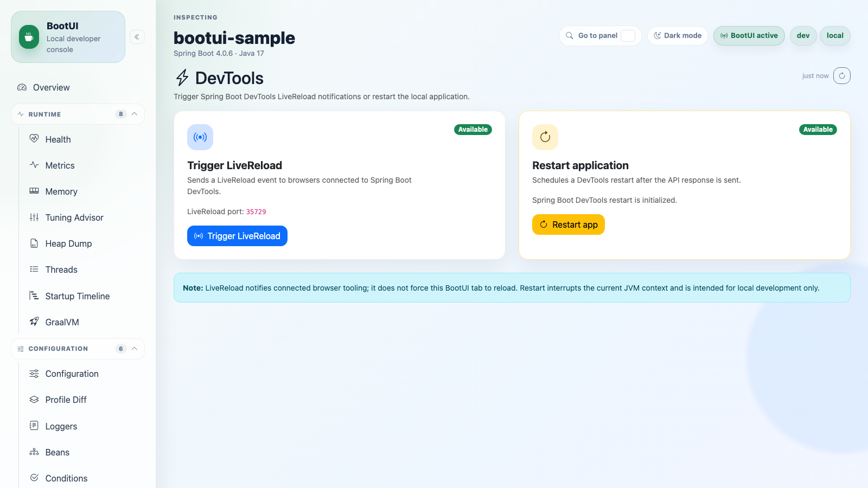This screenshot has width=868, height=488.
Task: Open the GraalVM page
Action: click(x=84, y=322)
